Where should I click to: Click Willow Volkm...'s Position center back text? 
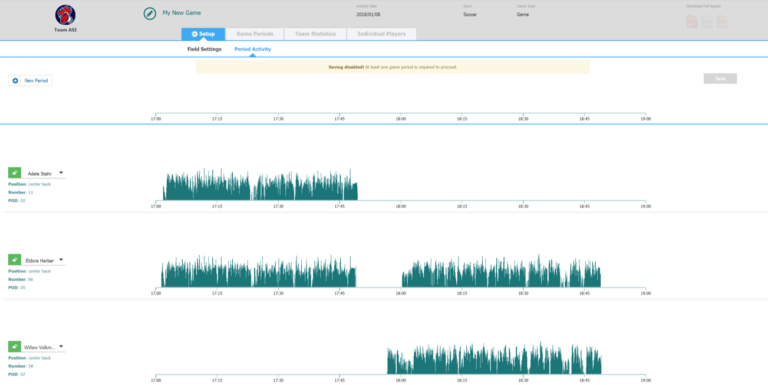(29, 358)
